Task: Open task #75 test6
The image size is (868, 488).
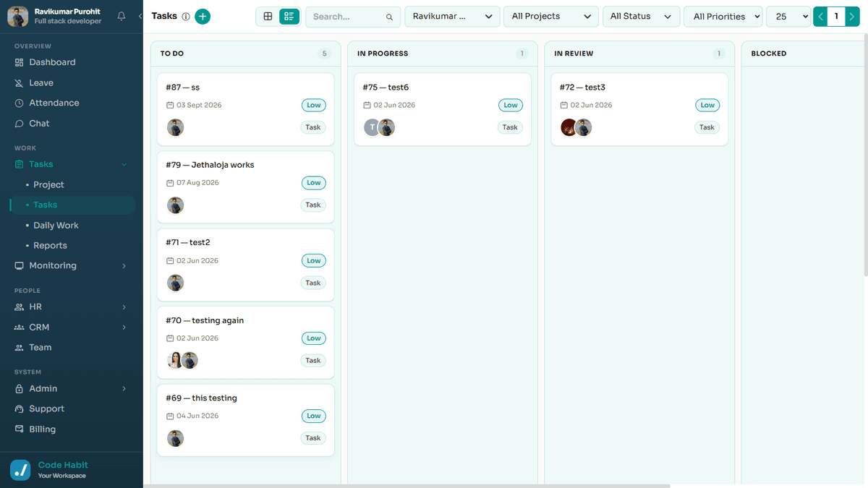Action: 443,109
